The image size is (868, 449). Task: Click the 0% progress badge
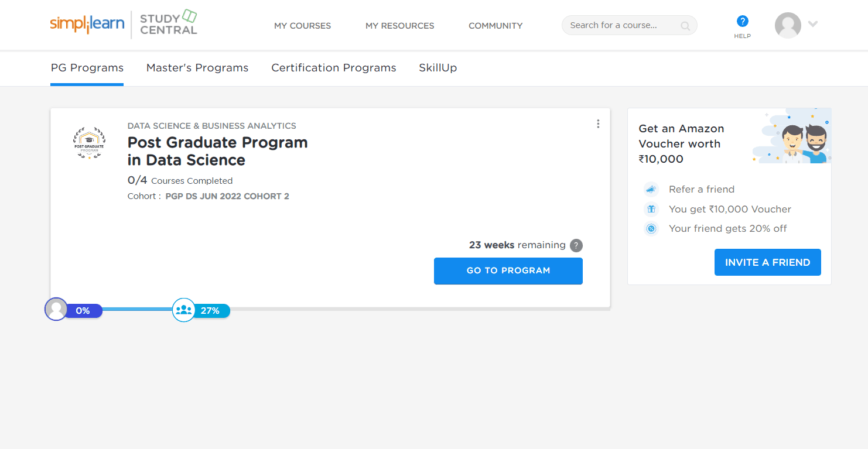pyautogui.click(x=83, y=311)
